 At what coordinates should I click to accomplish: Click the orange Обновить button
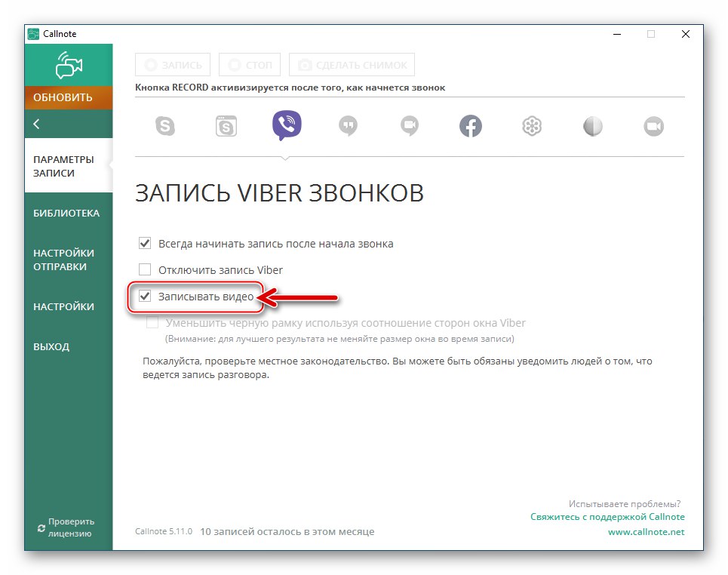[69, 97]
